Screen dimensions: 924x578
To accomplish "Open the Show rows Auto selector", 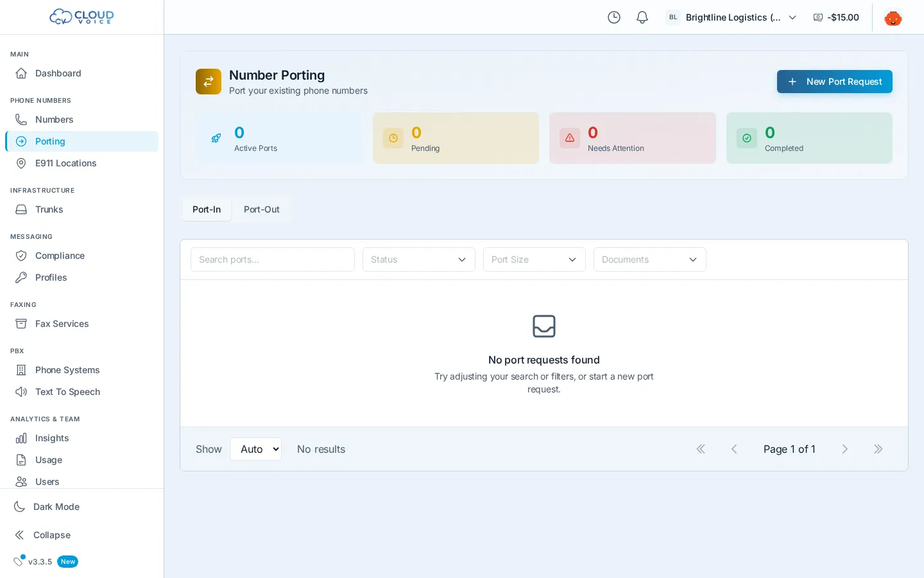I will point(255,449).
